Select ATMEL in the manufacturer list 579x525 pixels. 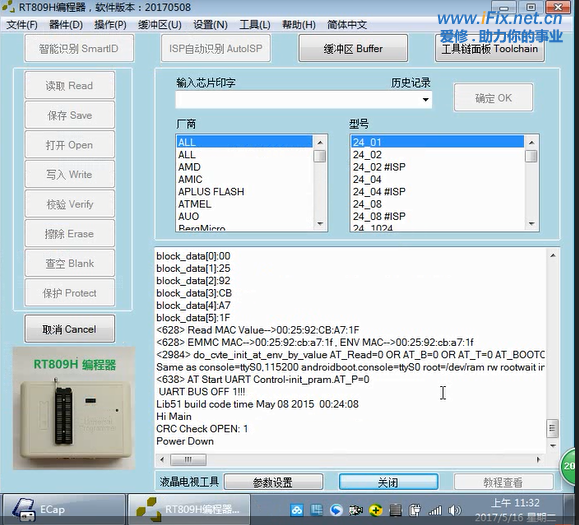[x=244, y=204]
